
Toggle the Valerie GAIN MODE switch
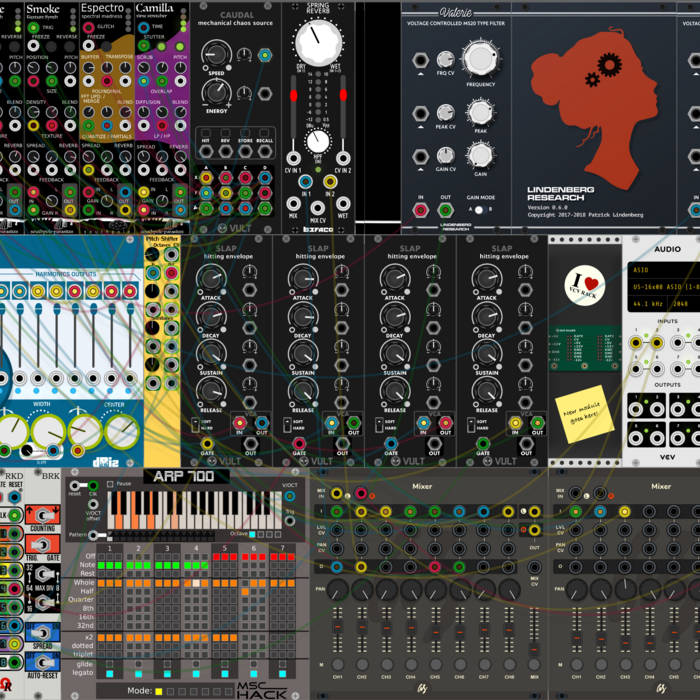coord(480,211)
